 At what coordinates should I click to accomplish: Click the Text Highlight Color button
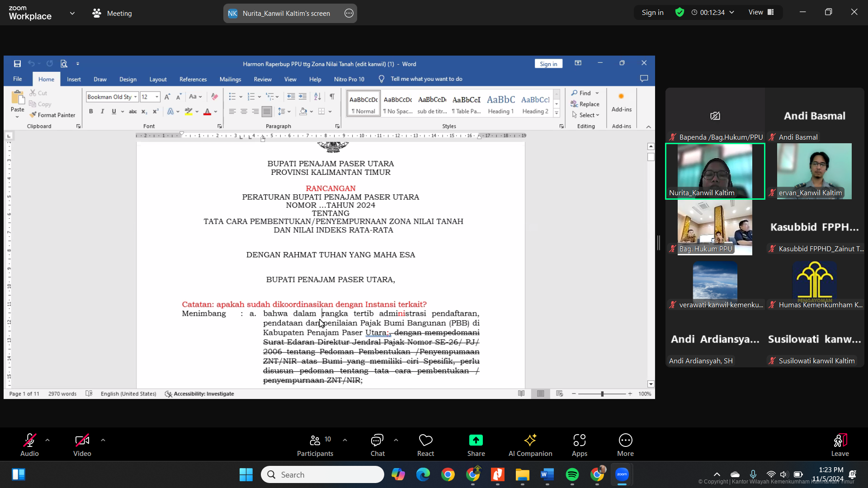point(189,112)
